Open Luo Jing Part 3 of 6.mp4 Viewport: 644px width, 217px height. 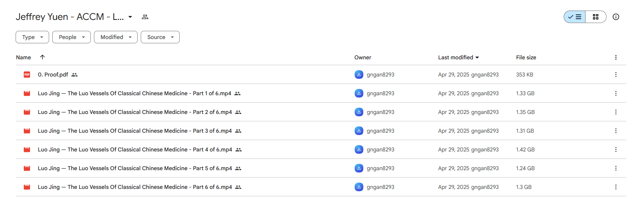tap(135, 131)
